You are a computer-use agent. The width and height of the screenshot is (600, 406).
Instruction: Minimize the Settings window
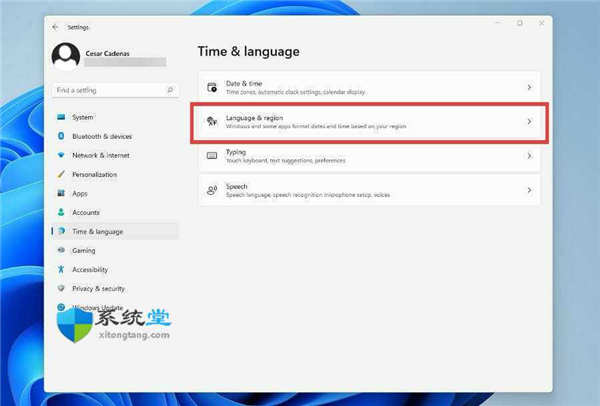[x=498, y=23]
